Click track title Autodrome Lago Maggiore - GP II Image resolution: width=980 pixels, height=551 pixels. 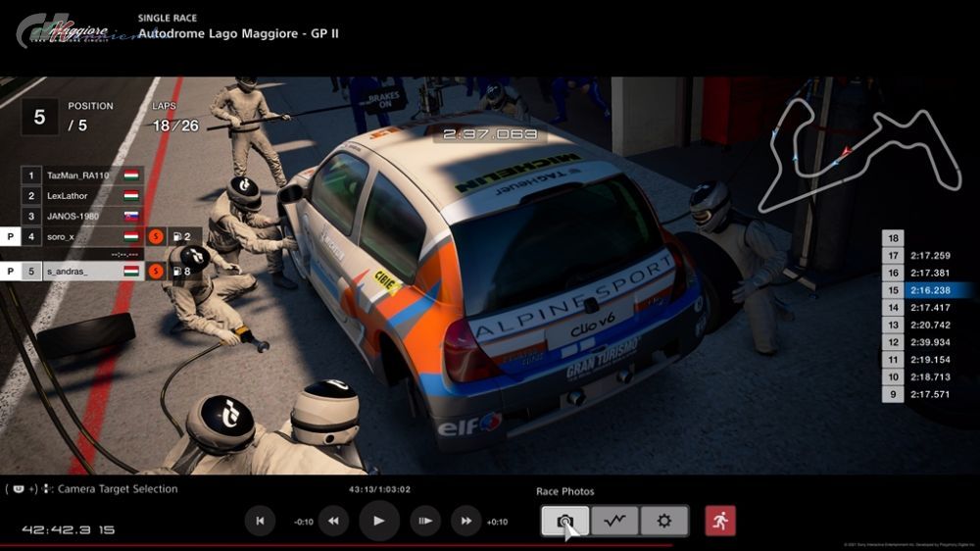238,33
